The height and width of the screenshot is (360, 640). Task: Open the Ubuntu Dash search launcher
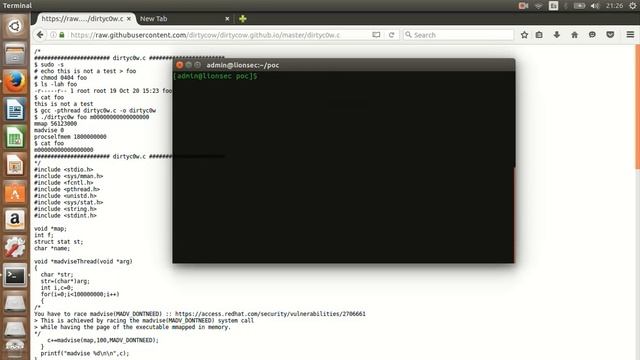[x=15, y=26]
